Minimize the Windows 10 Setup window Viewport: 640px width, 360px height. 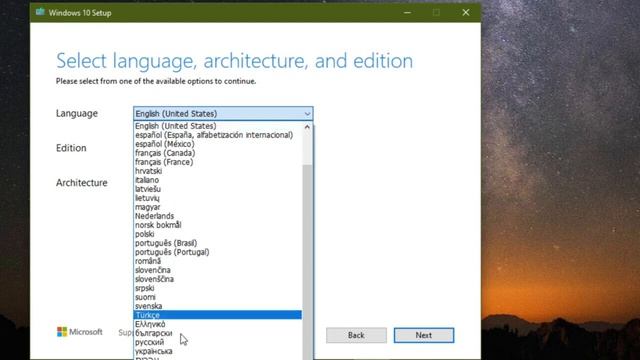pos(407,13)
